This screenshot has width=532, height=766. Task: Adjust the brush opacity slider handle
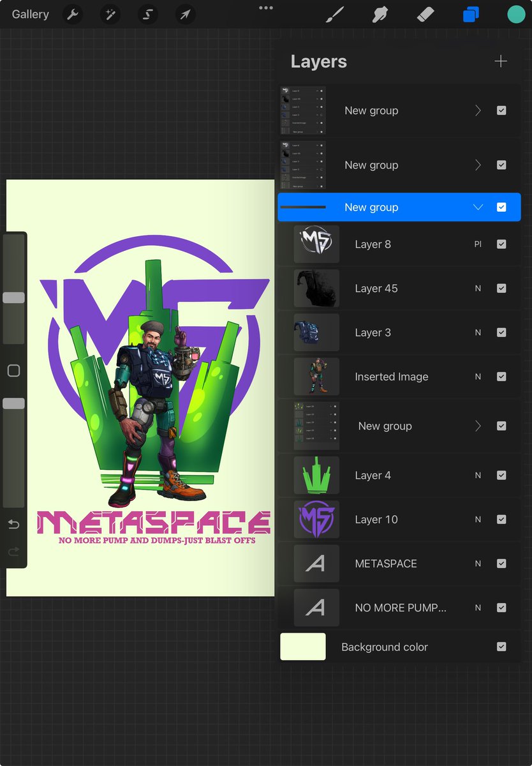coord(13,403)
